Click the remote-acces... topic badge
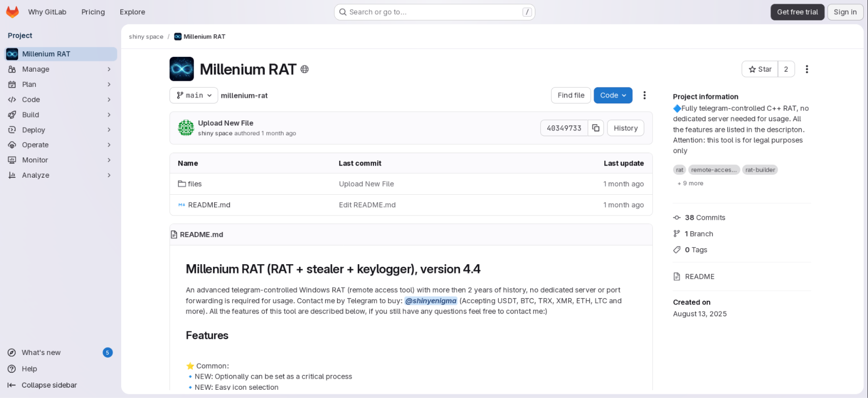868x398 pixels. [714, 170]
